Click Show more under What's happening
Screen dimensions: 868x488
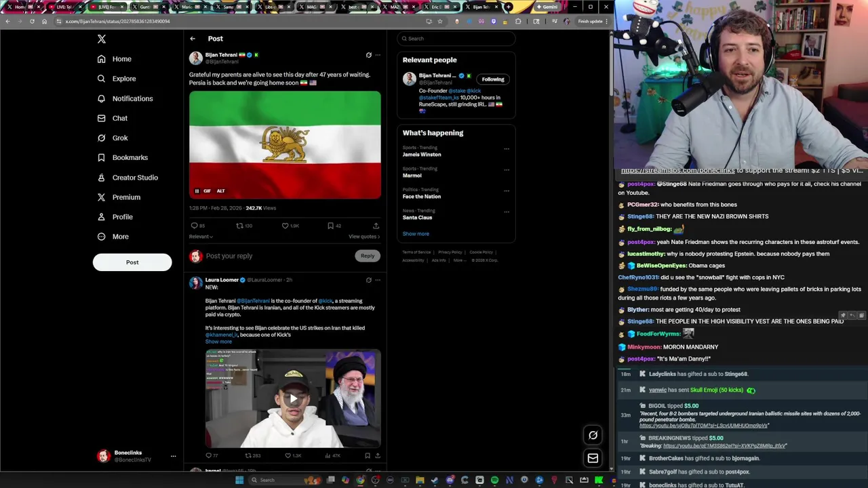pyautogui.click(x=416, y=234)
